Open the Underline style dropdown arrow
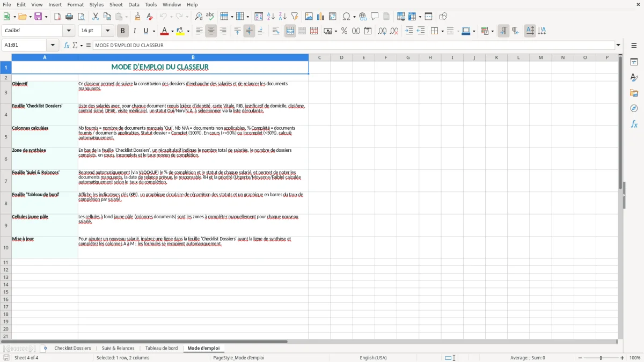644x362 pixels. tap(153, 31)
